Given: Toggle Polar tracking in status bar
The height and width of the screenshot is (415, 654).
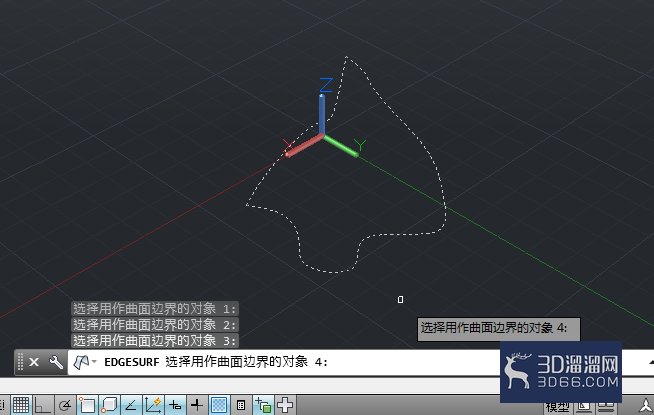Looking at the screenshot, I should [65, 405].
